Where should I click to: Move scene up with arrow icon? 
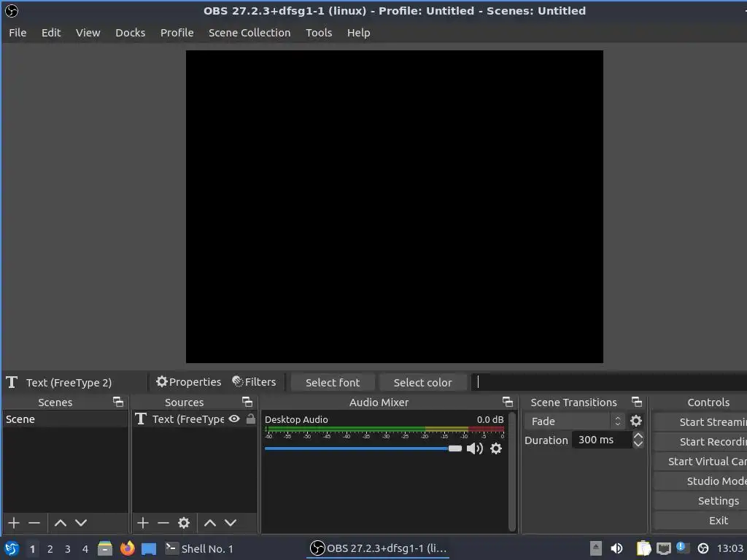click(x=61, y=523)
